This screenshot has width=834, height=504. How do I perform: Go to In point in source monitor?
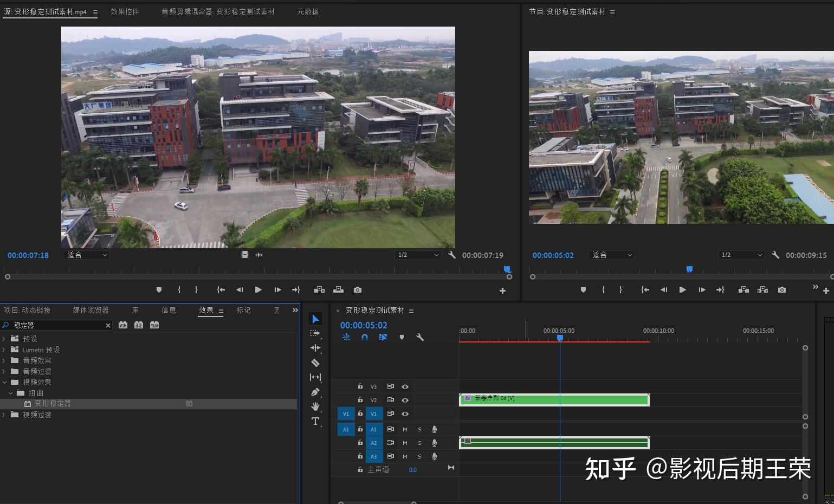coord(221,290)
